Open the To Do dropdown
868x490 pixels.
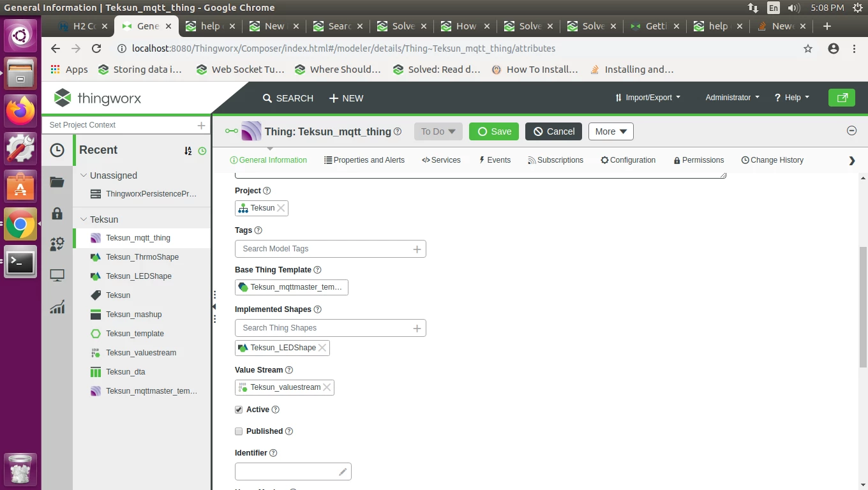(438, 131)
